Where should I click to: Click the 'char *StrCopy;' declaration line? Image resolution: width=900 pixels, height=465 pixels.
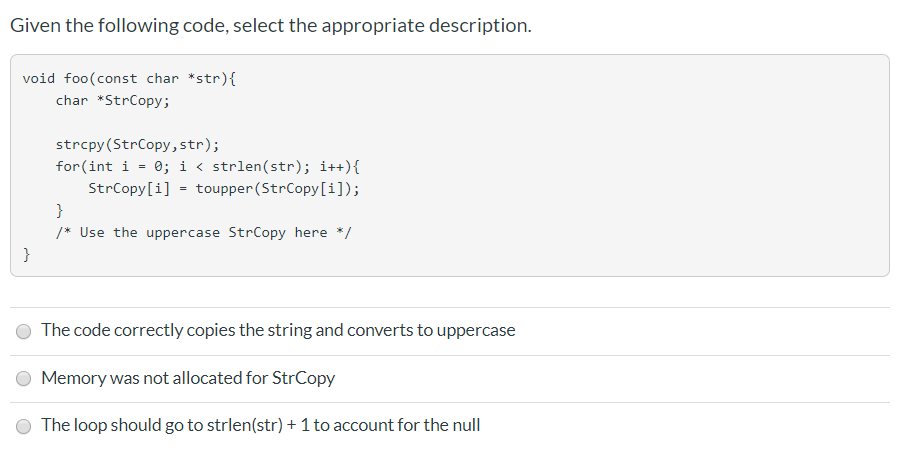coord(113,100)
